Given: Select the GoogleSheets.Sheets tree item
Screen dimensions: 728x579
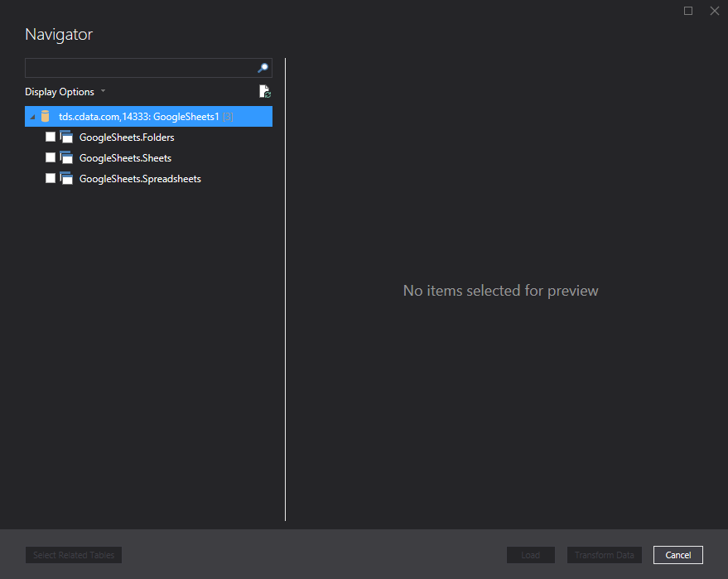Looking at the screenshot, I should pyautogui.click(x=126, y=157).
